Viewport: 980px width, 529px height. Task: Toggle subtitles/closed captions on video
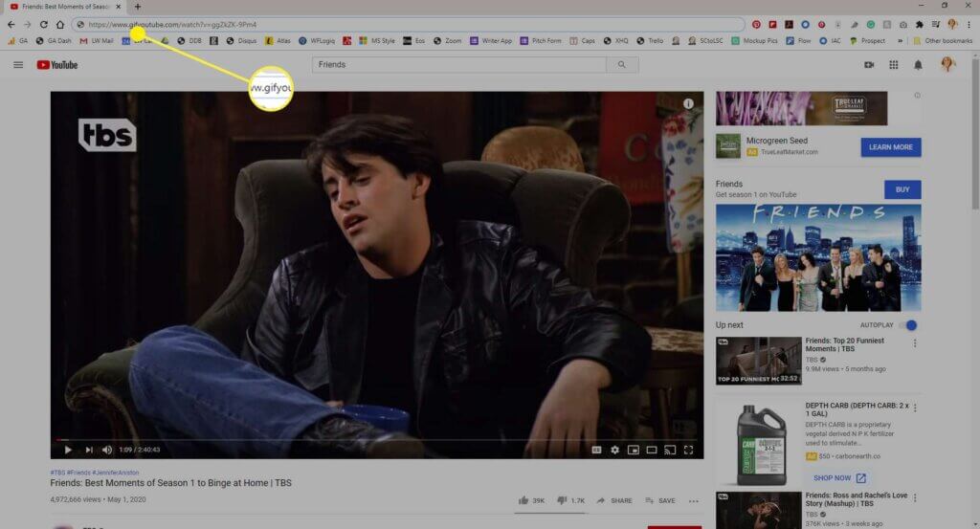[596, 450]
